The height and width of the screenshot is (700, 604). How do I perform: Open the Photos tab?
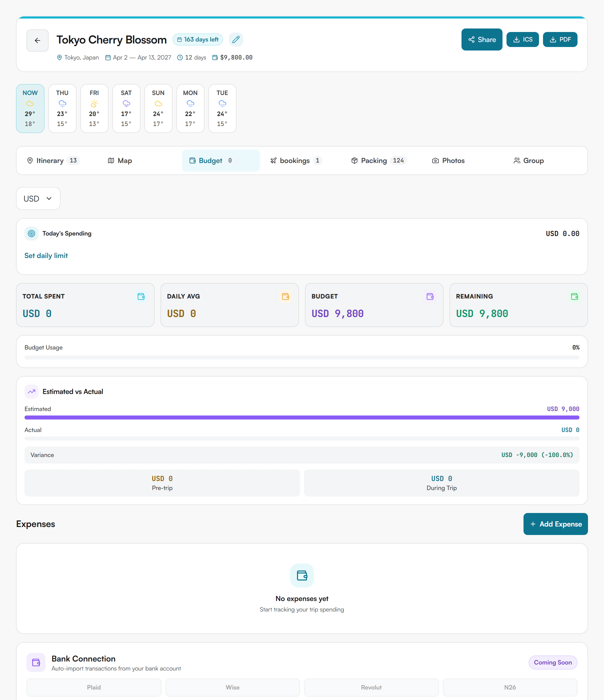464,160
